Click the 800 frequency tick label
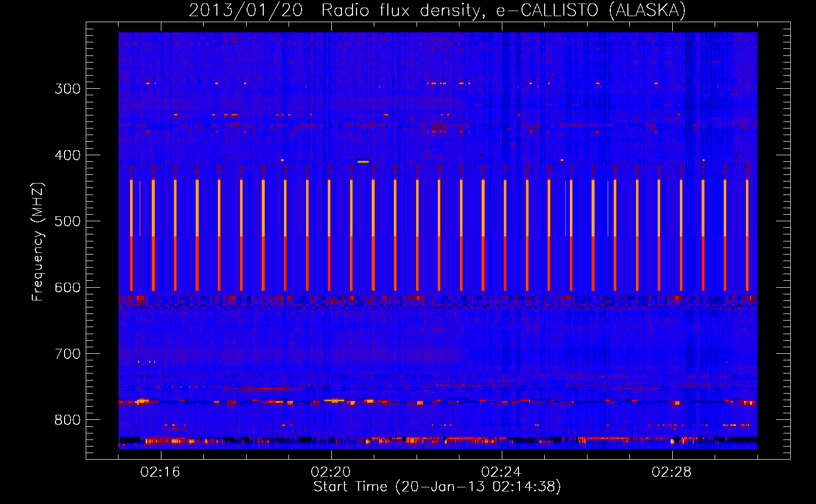 point(68,420)
